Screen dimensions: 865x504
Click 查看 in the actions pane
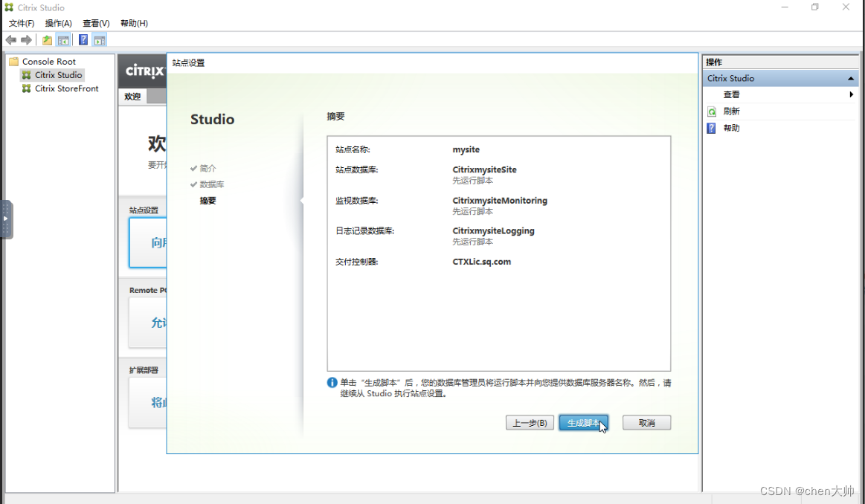click(x=732, y=94)
